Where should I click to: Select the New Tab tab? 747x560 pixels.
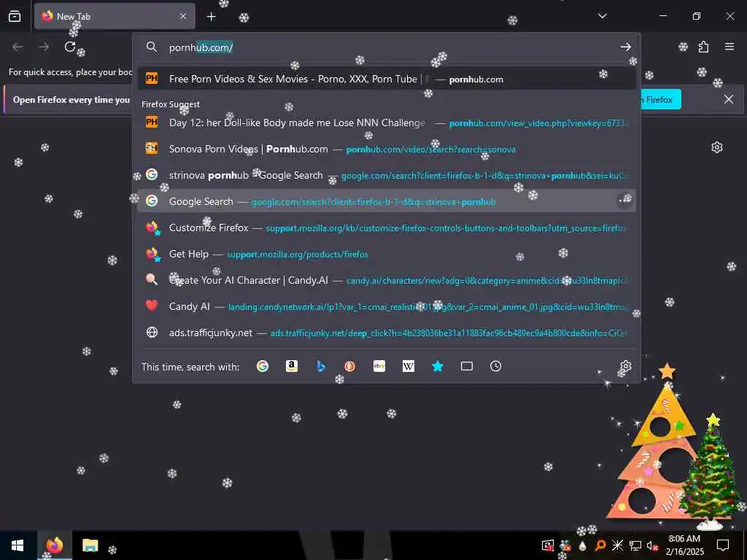[115, 16]
